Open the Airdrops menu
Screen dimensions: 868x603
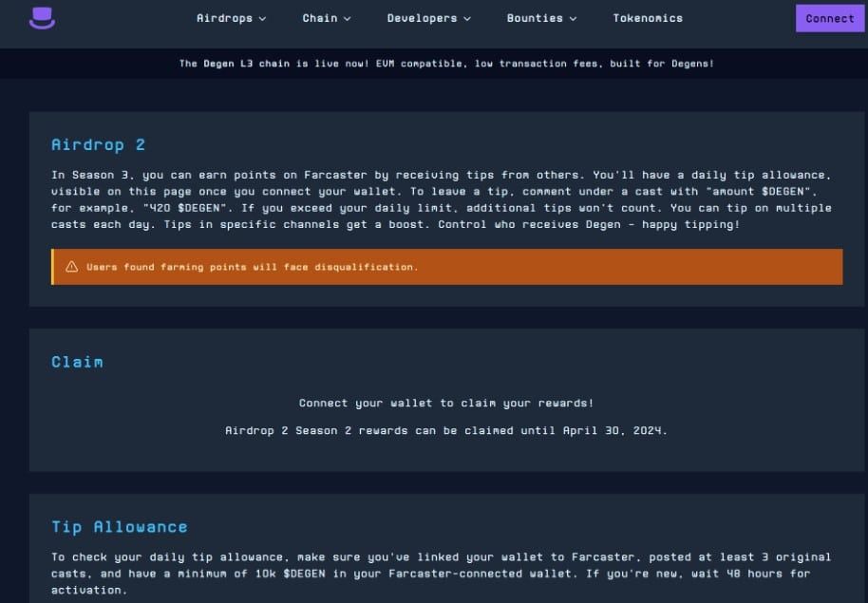click(231, 18)
